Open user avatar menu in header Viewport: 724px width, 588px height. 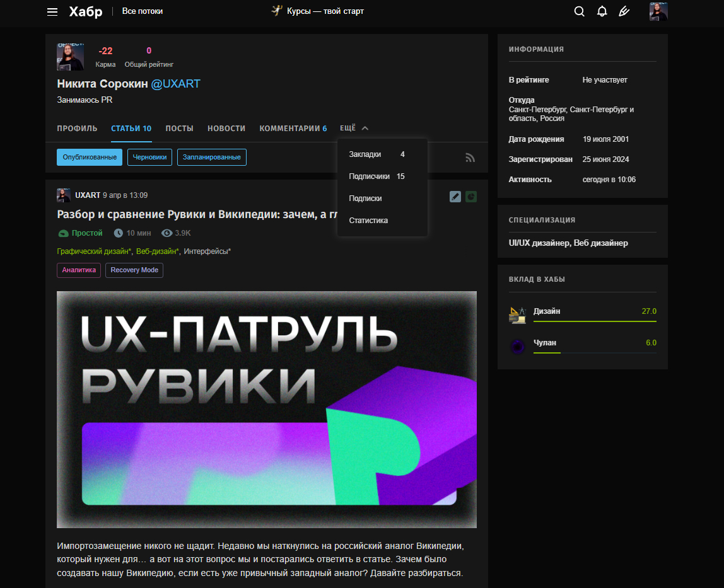point(658,11)
